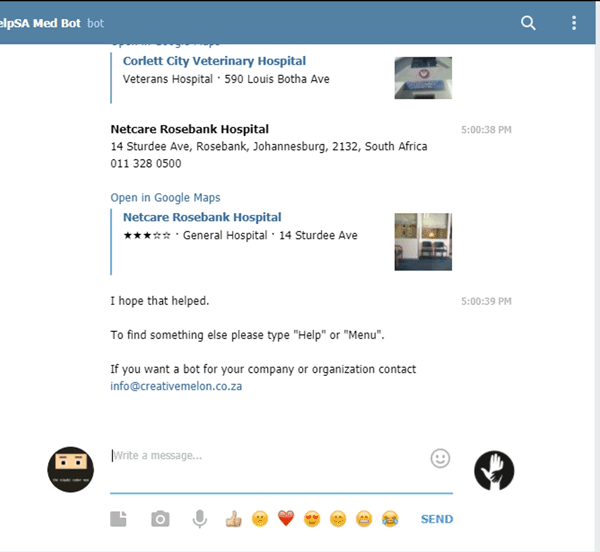
Task: Click the user avatar beside message box
Action: tap(70, 469)
